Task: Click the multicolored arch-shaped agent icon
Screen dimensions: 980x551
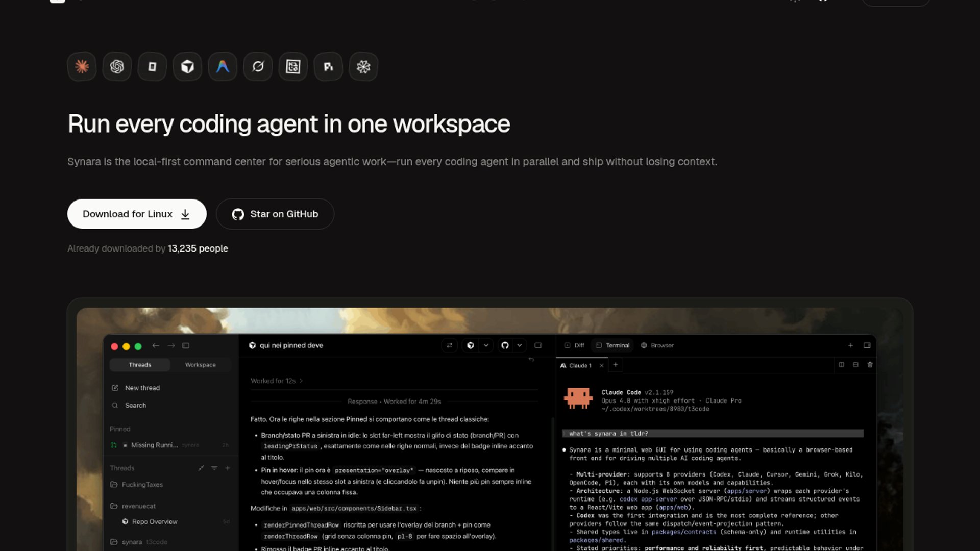Action: point(223,66)
